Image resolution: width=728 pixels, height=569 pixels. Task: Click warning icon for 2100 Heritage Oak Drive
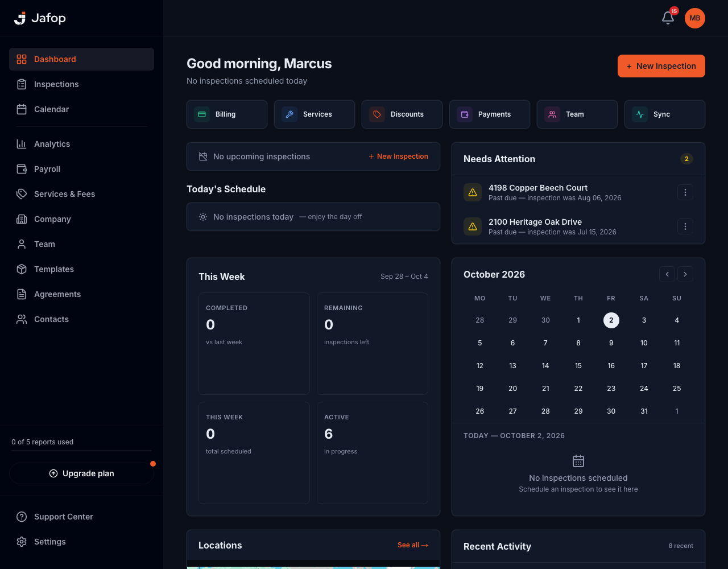tap(473, 226)
